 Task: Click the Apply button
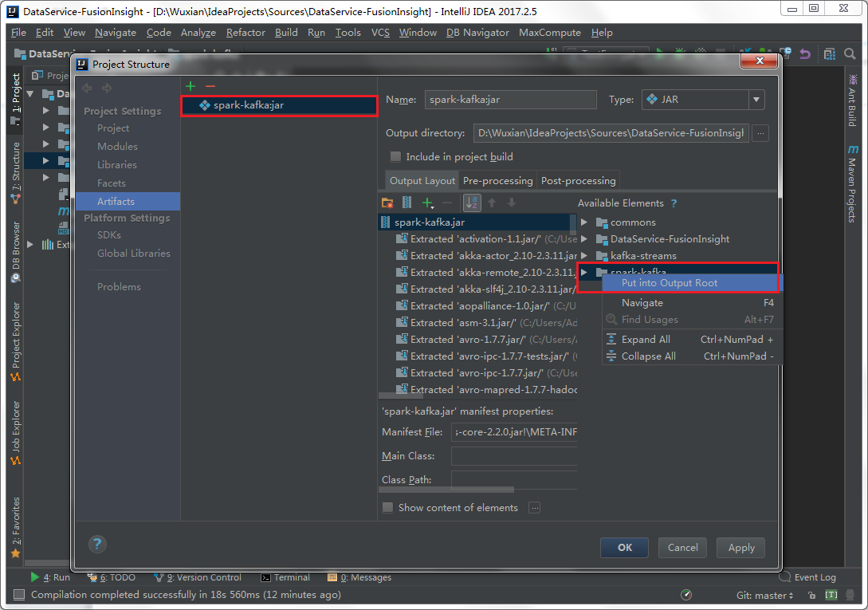point(741,547)
